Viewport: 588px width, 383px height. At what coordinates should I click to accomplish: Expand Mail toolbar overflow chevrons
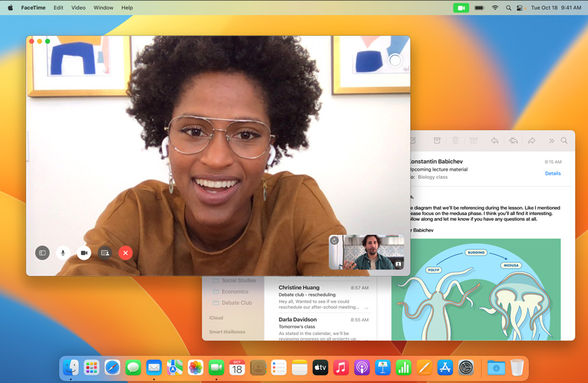point(551,140)
